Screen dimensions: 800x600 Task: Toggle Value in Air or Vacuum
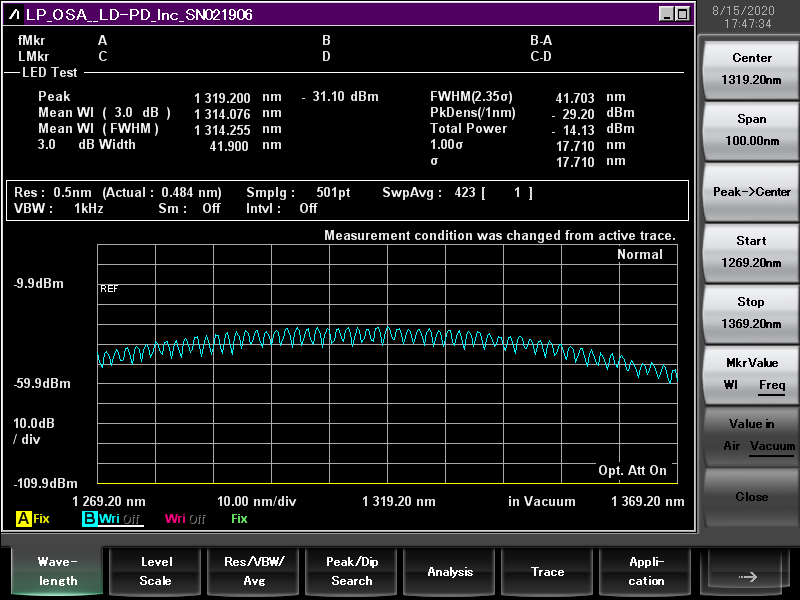pyautogui.click(x=752, y=435)
